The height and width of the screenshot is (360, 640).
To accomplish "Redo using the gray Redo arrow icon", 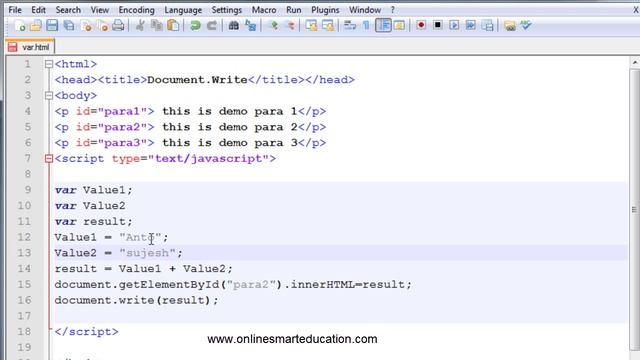I will [211, 26].
